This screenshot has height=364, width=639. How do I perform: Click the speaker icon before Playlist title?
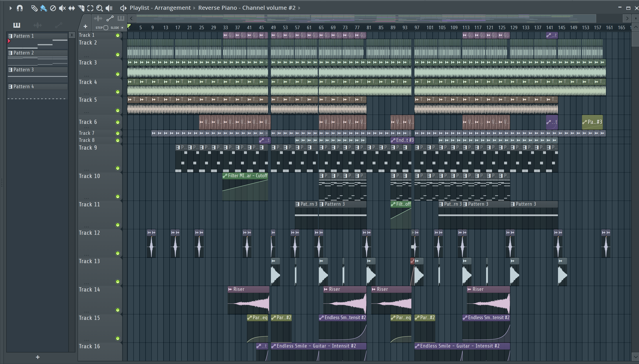click(x=123, y=8)
